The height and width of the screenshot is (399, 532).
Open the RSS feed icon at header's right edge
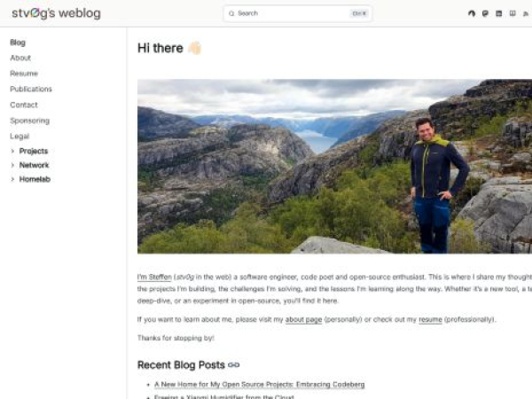[527, 13]
